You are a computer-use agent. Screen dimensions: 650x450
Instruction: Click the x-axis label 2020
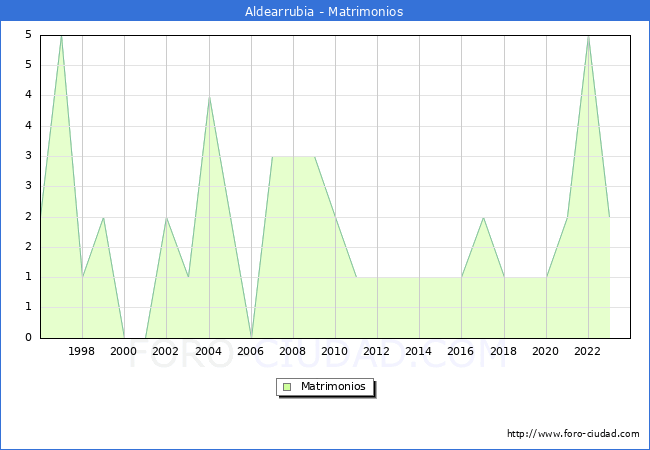[545, 351]
